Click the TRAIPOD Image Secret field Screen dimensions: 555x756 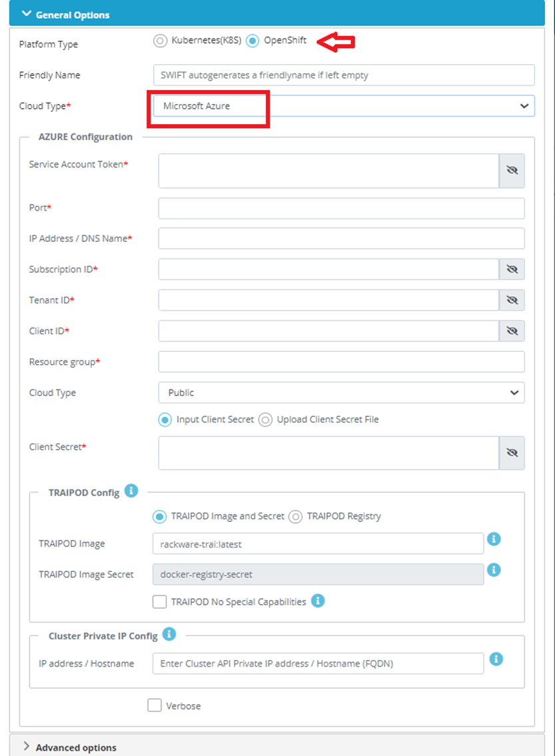coord(318,574)
